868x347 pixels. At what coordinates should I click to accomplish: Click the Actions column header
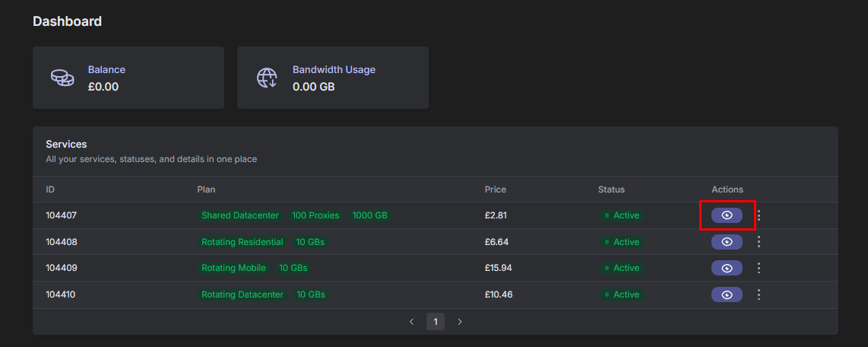[727, 189]
